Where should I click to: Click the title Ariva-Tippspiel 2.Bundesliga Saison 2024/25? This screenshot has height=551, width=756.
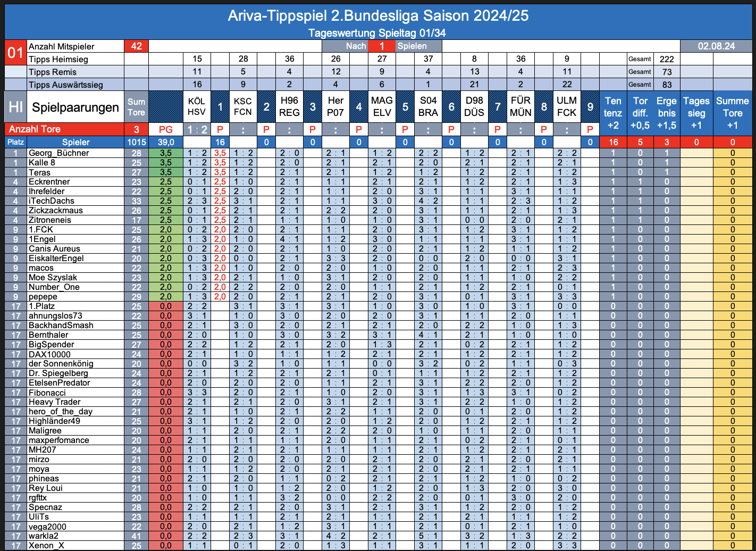click(378, 16)
